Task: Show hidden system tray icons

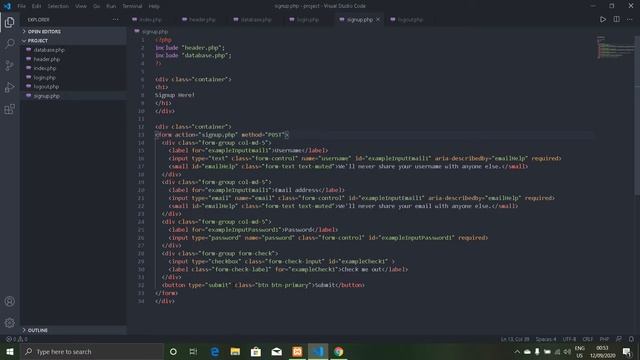Action: [517, 351]
